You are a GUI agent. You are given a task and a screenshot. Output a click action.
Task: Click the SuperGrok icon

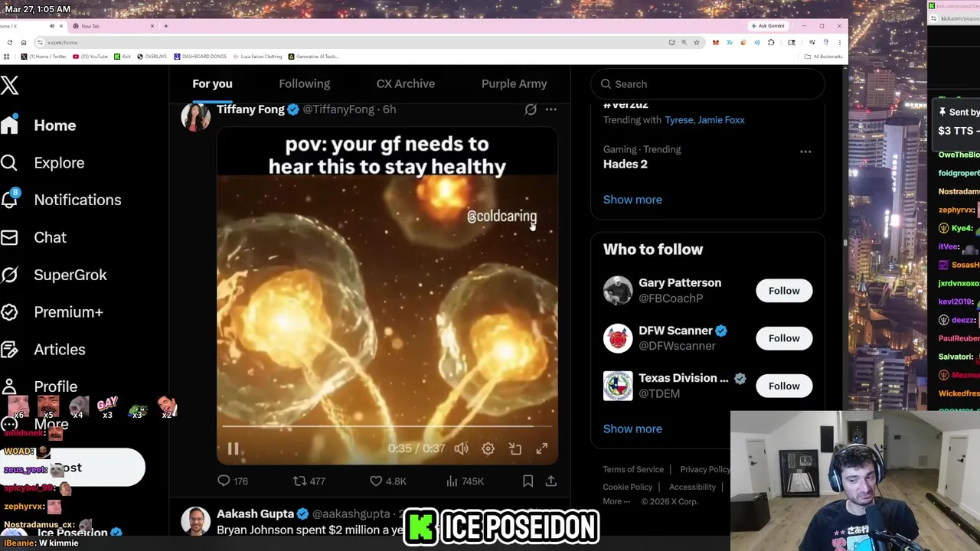pos(9,275)
